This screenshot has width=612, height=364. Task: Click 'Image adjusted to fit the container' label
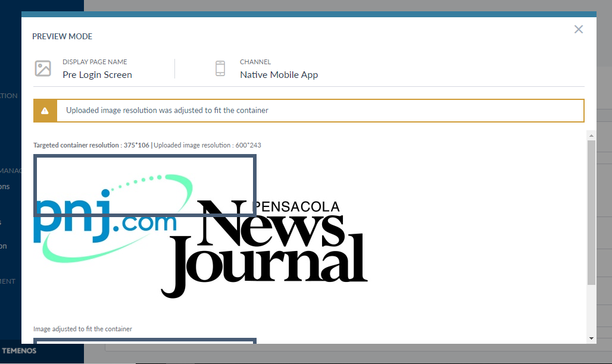[x=83, y=329]
